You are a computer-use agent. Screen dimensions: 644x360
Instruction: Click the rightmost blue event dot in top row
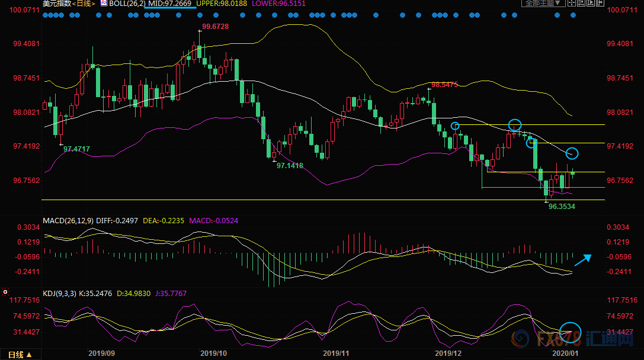[x=573, y=15]
